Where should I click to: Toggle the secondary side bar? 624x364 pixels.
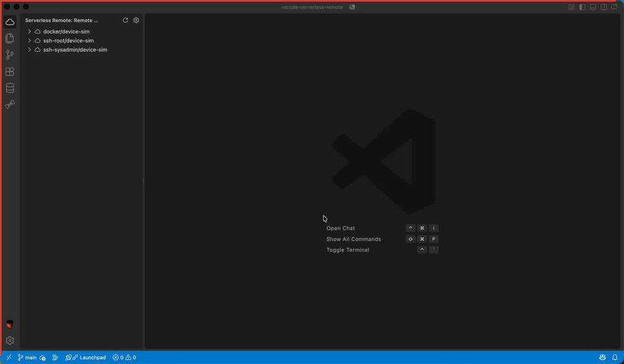click(604, 7)
